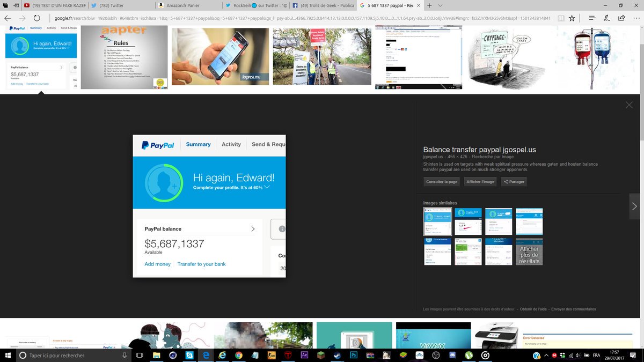Change the FRA input language
644x362 pixels.
(x=597, y=355)
